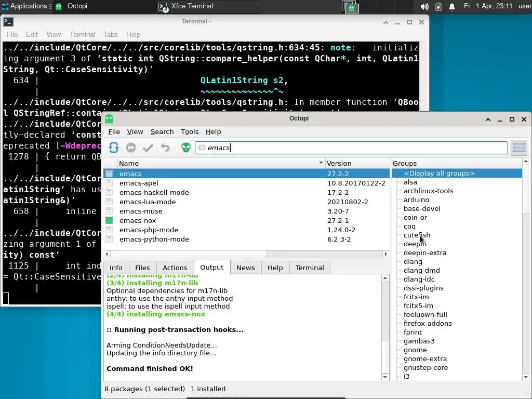532x399 pixels.
Task: Select the dssi-plugins group
Action: (423, 288)
